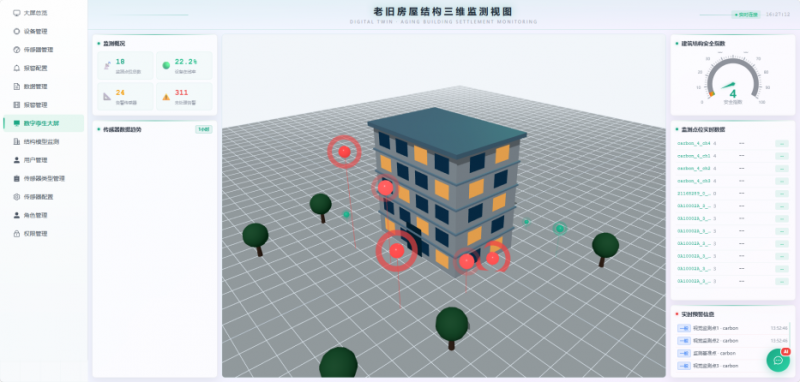Click the 告警传感器 card showing 24
Viewport: 800px width, 382px height.
pyautogui.click(x=125, y=96)
